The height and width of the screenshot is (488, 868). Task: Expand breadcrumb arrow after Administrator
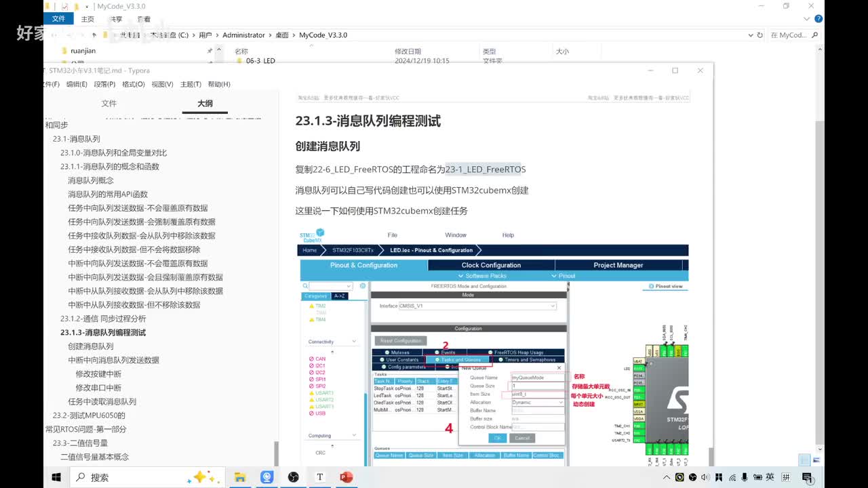coord(270,35)
